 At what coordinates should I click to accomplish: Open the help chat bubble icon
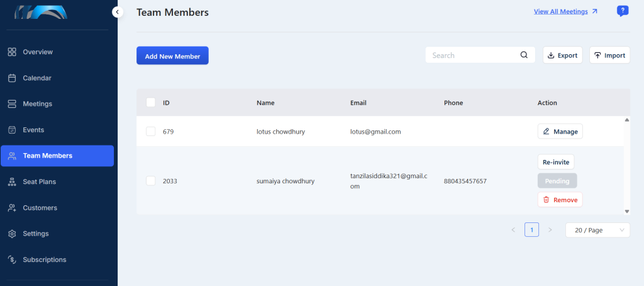[x=623, y=11]
